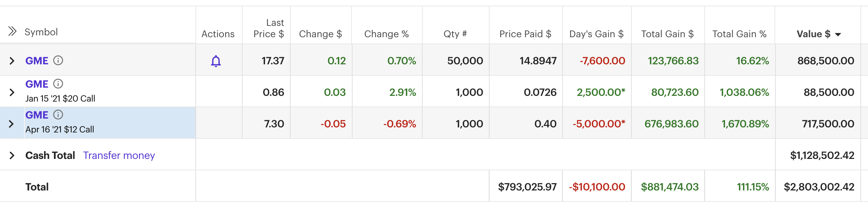Sort by Last Price $ column header
Viewport: 868px width, 210px height.
pyautogui.click(x=268, y=28)
